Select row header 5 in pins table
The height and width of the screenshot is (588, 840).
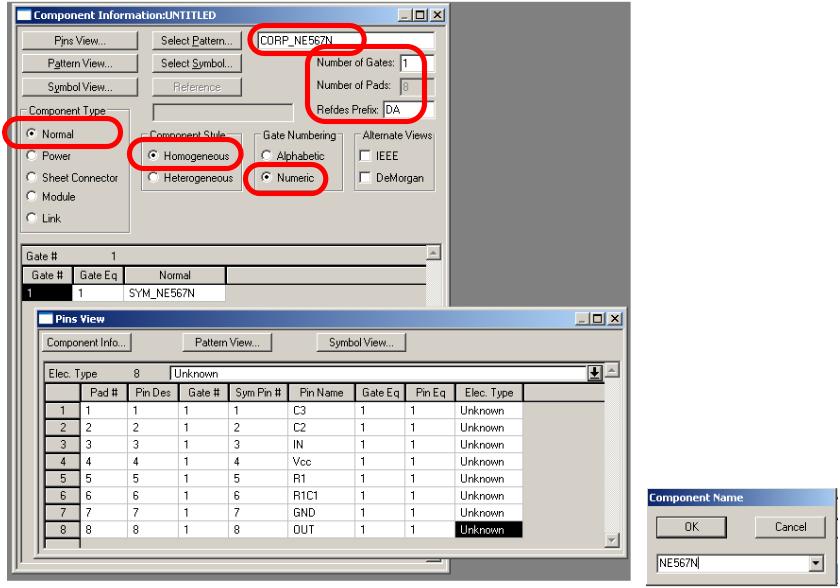63,479
